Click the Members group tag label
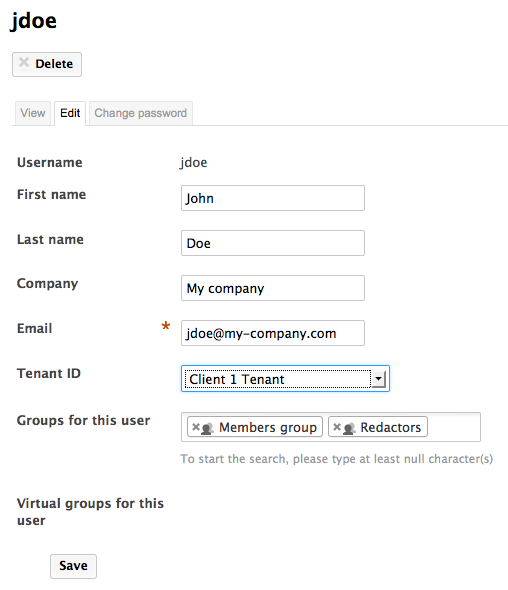 pyautogui.click(x=268, y=427)
